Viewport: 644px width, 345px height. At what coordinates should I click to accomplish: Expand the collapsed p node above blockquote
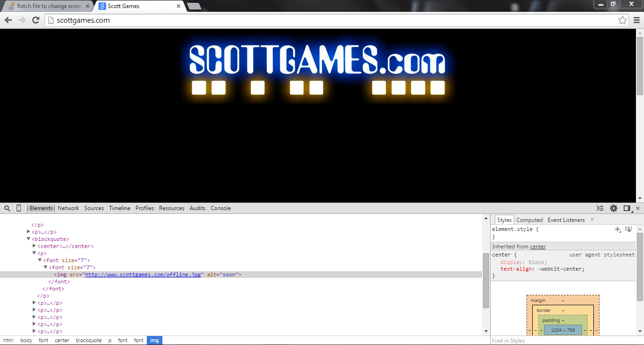29,232
